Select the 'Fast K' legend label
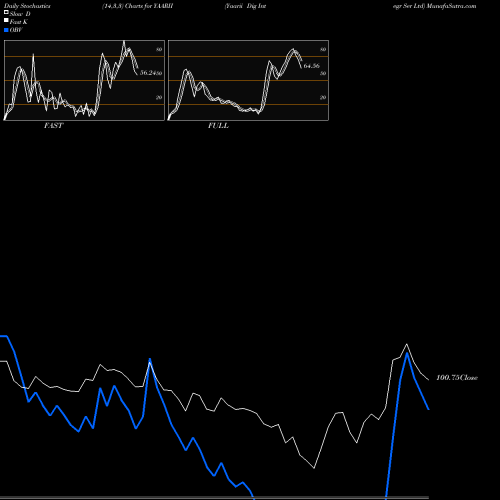500x500 pixels. pyautogui.click(x=19, y=22)
